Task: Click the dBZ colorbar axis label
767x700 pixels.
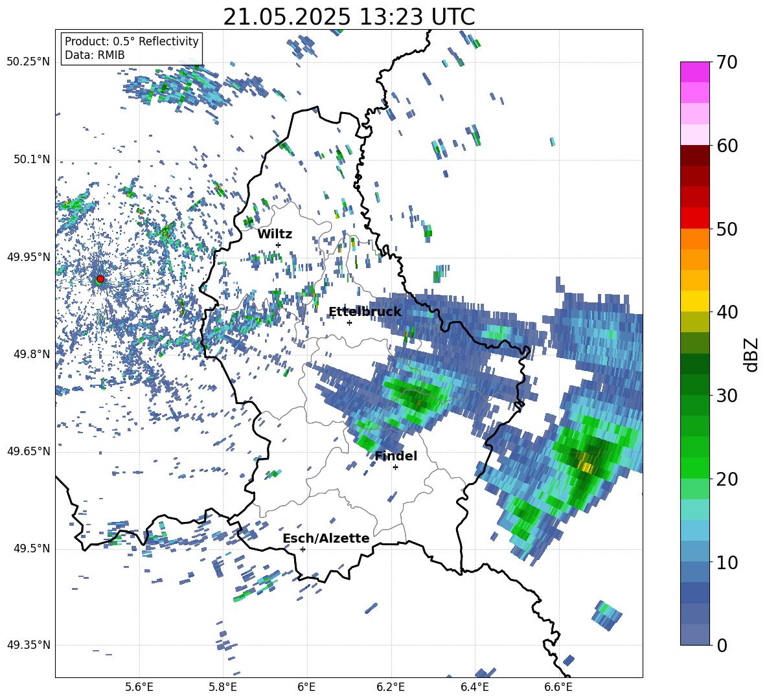Action: tap(752, 354)
